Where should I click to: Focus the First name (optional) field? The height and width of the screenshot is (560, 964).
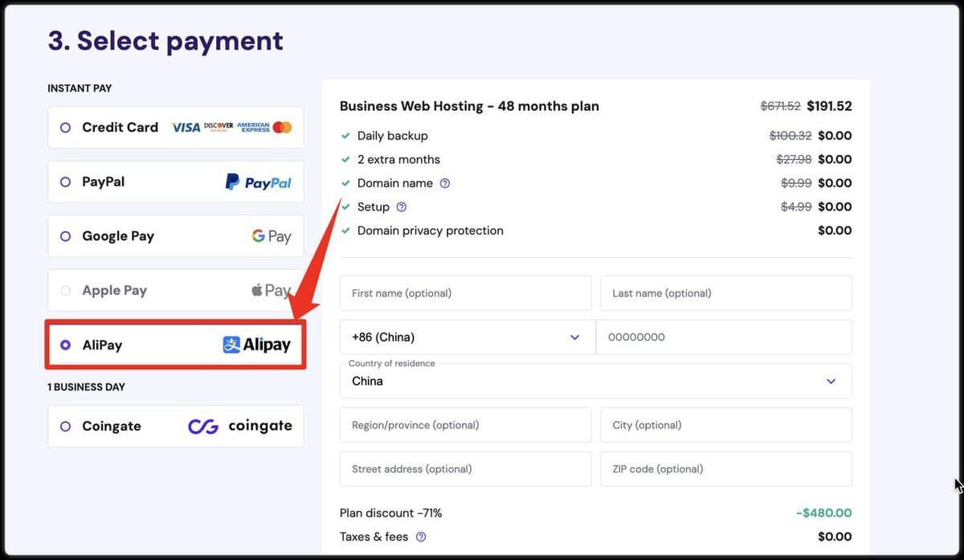click(x=466, y=293)
